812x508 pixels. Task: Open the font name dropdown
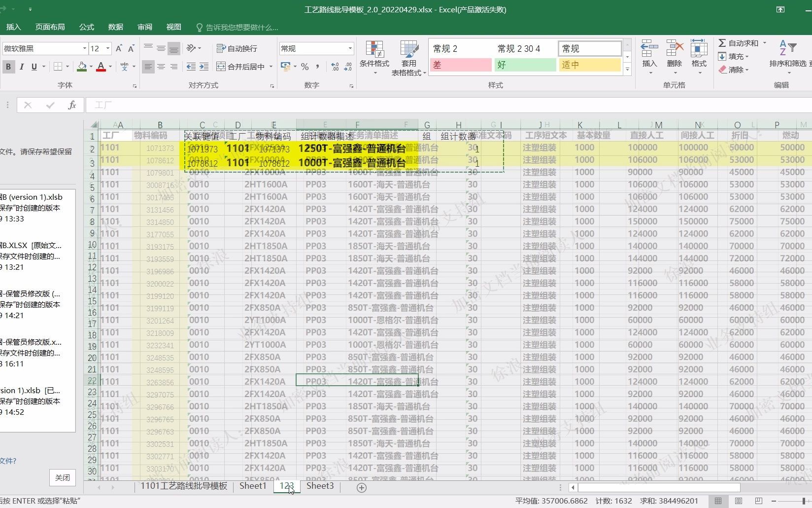[84, 48]
